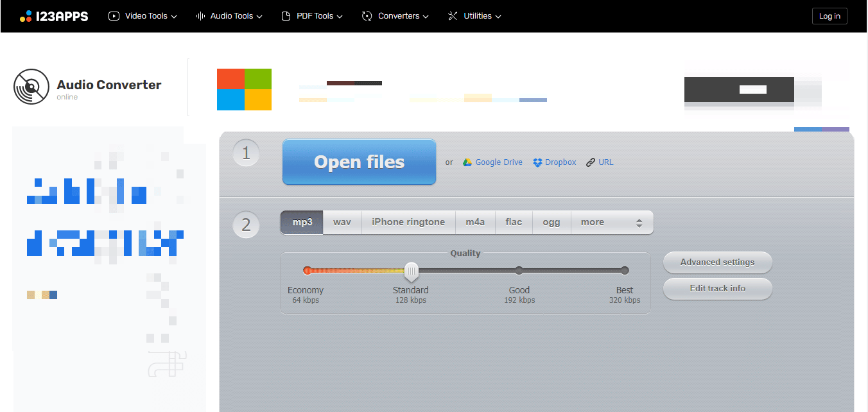868x412 pixels.
Task: Click the 64 kbps label
Action: coord(306,300)
